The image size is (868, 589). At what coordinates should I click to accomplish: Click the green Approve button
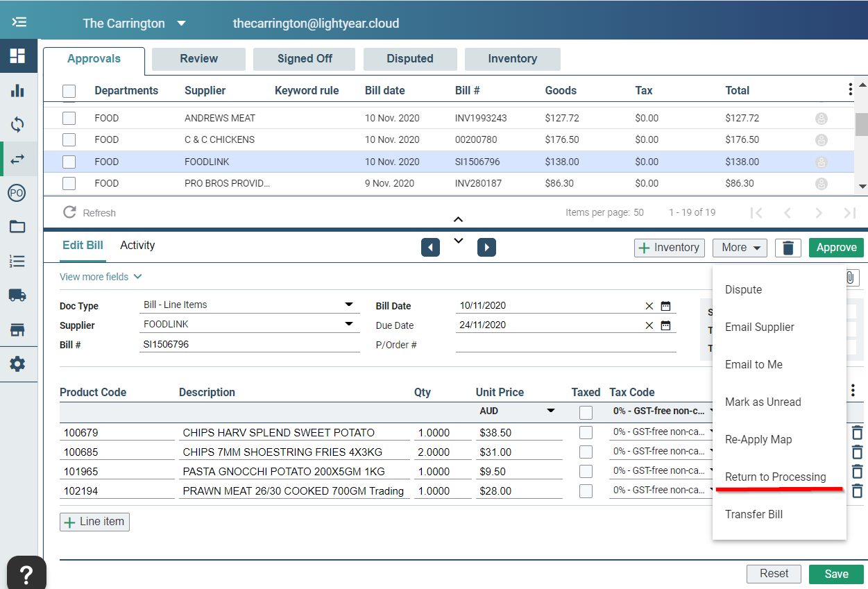coord(836,248)
